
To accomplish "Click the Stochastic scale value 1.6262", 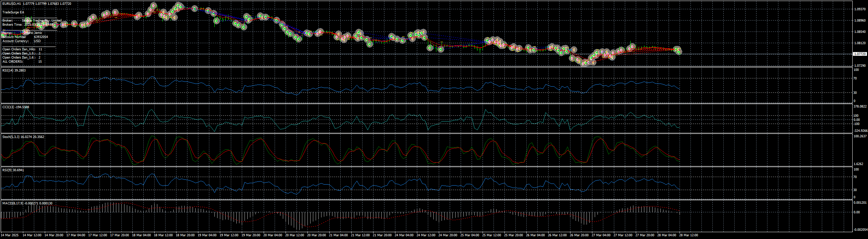I will click(858, 164).
